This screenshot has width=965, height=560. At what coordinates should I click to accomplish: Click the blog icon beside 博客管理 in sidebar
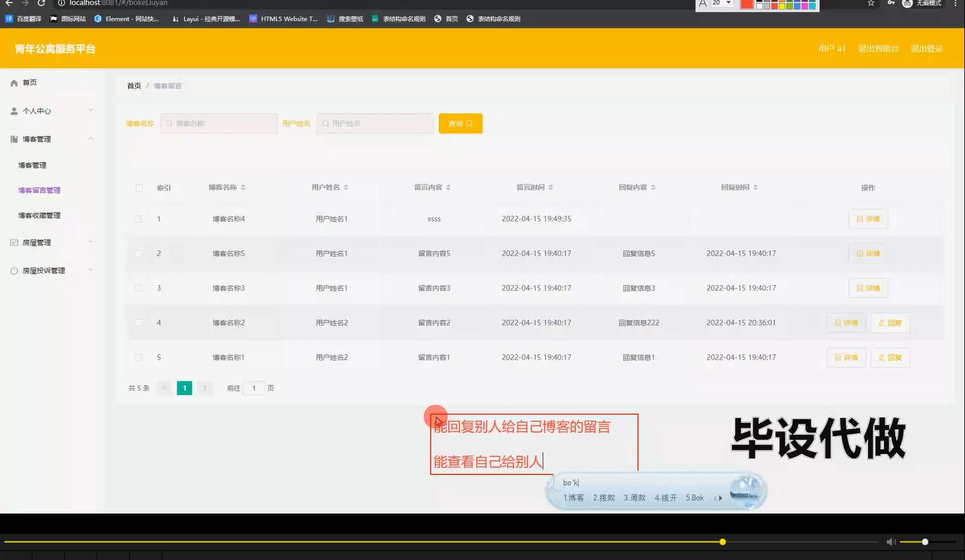(14, 139)
